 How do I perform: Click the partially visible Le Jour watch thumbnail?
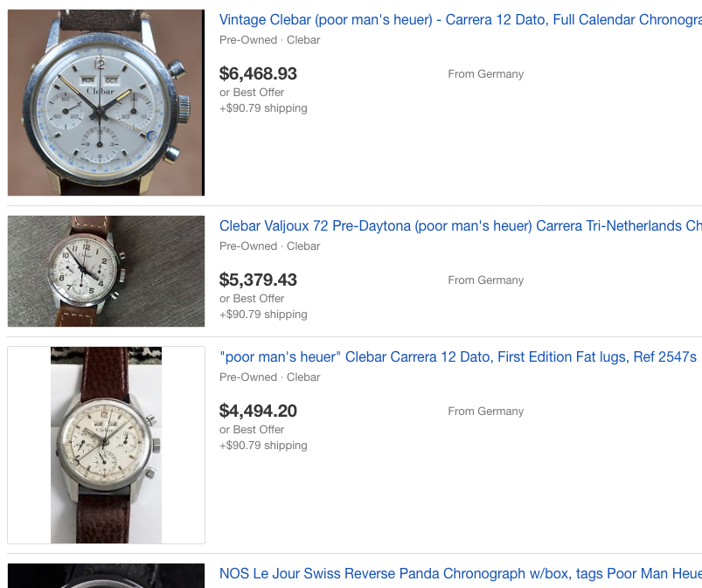click(x=106, y=576)
